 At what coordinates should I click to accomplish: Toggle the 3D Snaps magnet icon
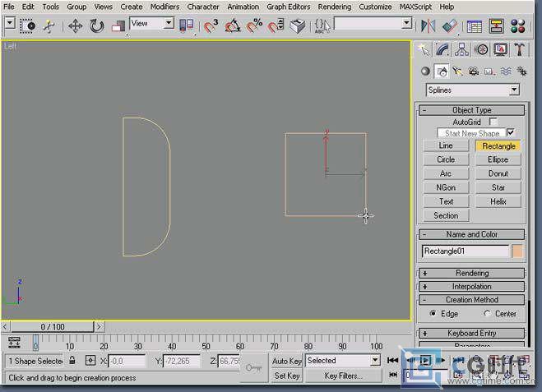tap(211, 26)
